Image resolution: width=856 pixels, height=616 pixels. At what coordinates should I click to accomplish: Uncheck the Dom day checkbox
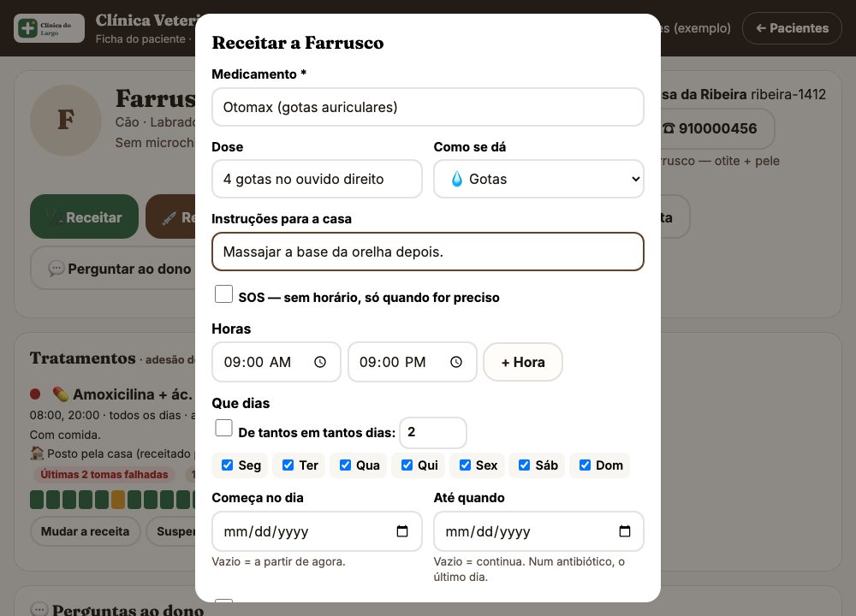(x=585, y=465)
